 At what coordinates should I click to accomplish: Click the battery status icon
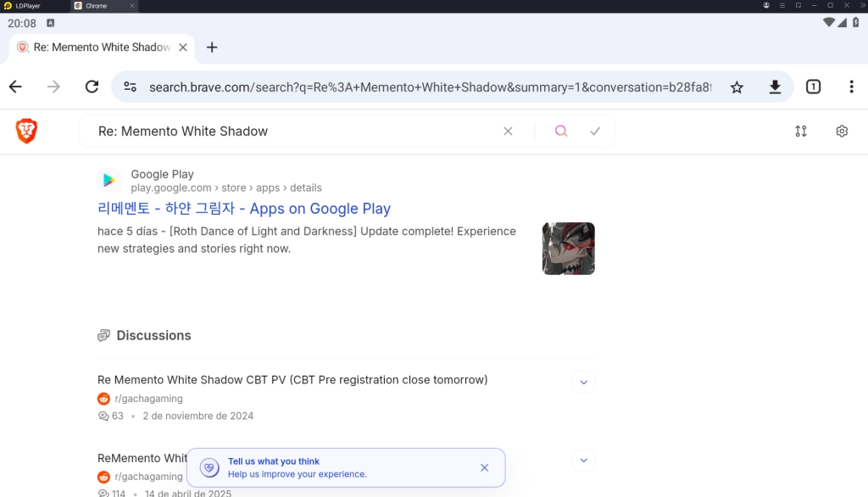click(856, 23)
